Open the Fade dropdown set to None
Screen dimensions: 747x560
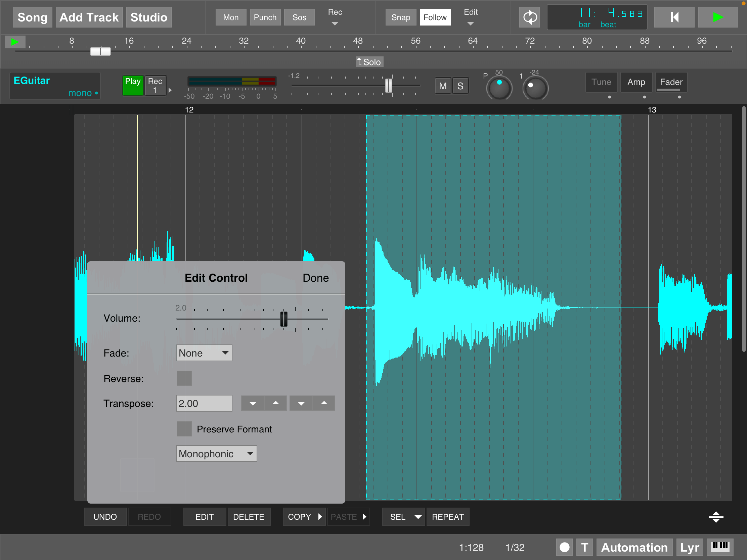204,353
